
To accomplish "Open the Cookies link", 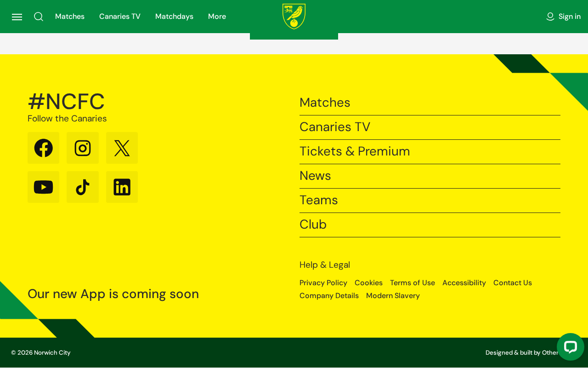I will click(x=368, y=283).
